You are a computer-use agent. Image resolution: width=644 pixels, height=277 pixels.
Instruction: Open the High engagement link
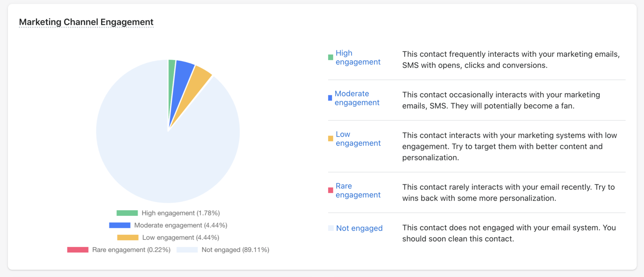(x=358, y=57)
